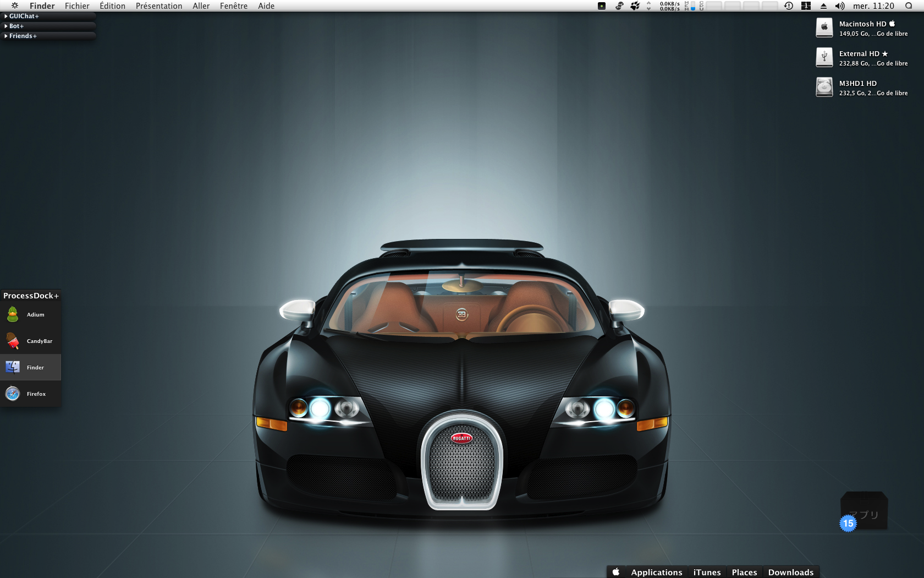924x578 pixels.
Task: Open the iTunes tab in bottom bar
Action: [707, 572]
